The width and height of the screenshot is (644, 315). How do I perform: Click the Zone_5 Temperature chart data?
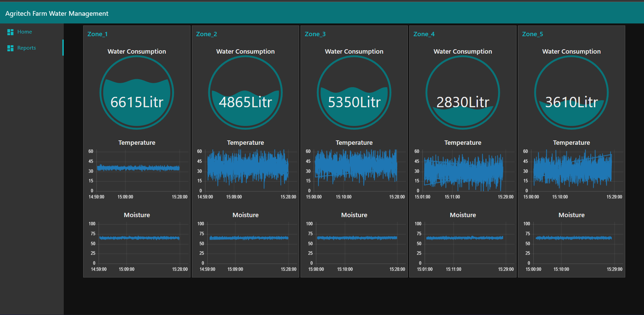coord(573,169)
